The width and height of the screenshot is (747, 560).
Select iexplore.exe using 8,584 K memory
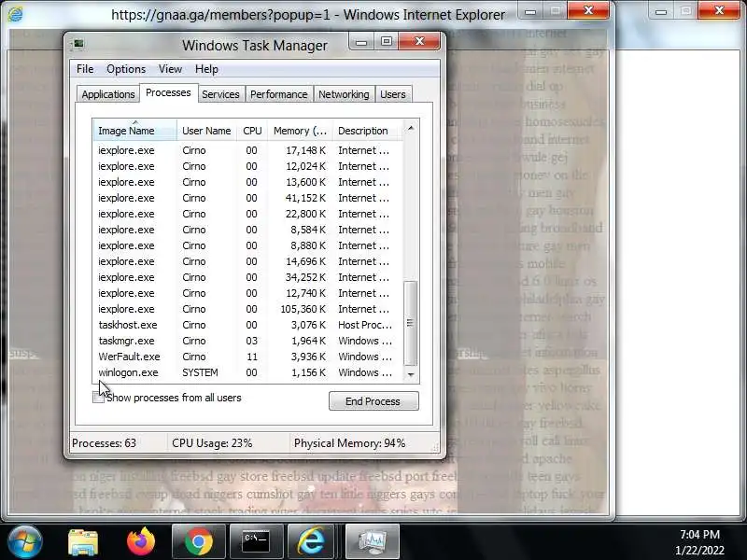247,230
